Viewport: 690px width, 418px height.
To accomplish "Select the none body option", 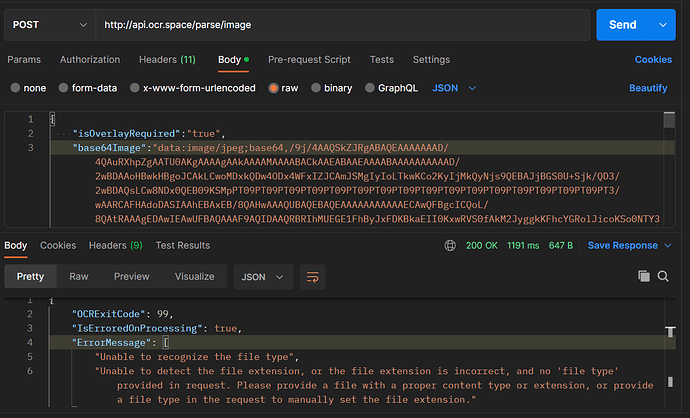I will tap(28, 88).
